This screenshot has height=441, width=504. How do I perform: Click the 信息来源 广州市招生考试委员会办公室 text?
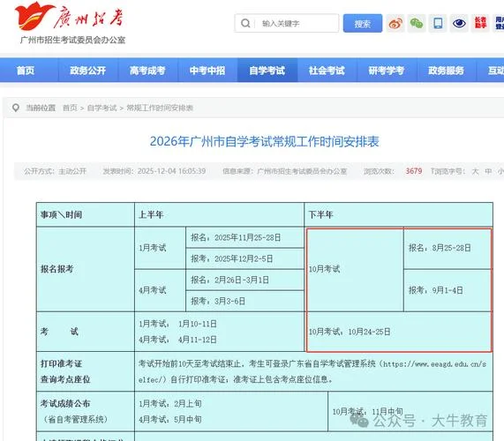[285, 171]
